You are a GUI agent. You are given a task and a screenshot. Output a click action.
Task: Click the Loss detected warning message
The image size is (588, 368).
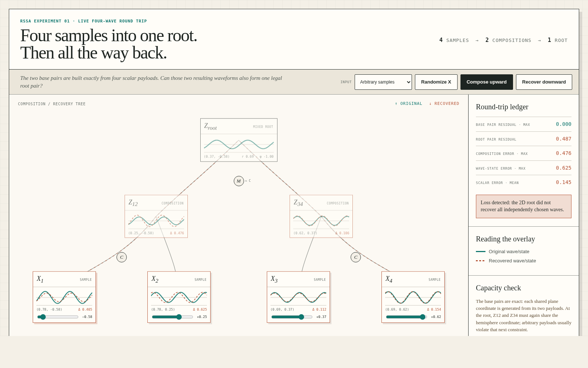(x=524, y=206)
